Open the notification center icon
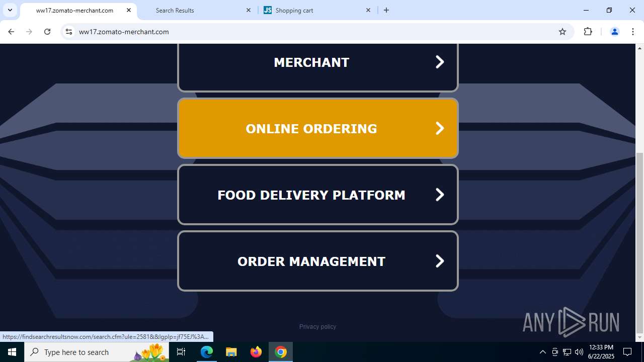 (x=627, y=352)
